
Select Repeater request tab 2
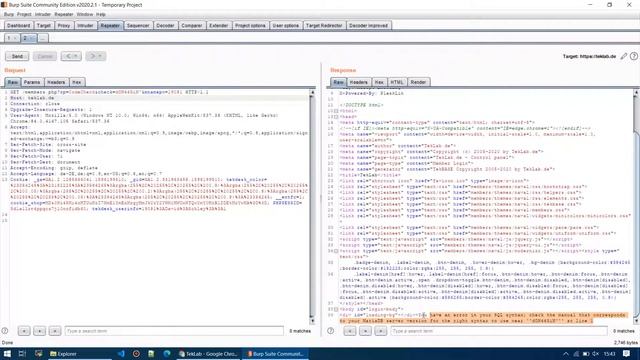click(x=28, y=38)
